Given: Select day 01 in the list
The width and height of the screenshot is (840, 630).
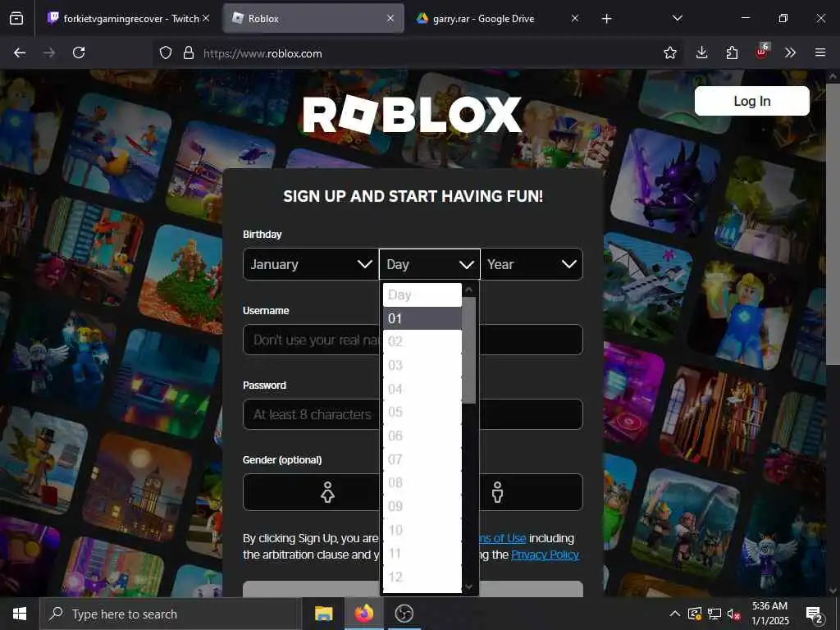Looking at the screenshot, I should tap(422, 318).
